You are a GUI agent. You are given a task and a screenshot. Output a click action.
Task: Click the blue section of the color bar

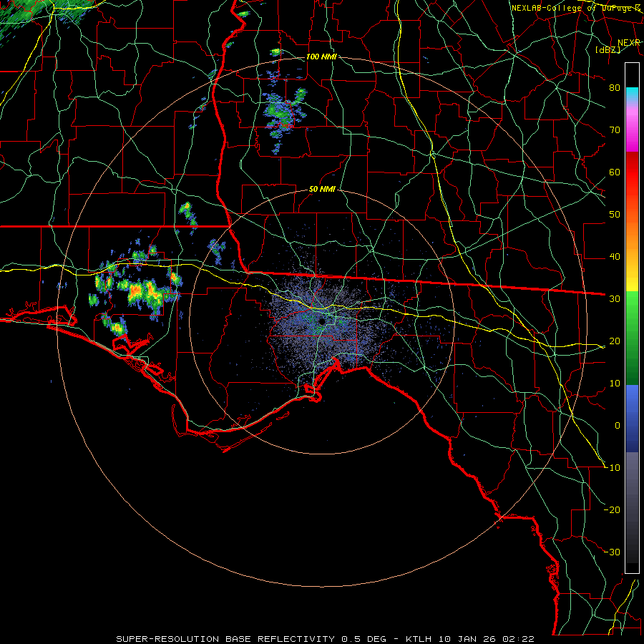click(x=632, y=418)
